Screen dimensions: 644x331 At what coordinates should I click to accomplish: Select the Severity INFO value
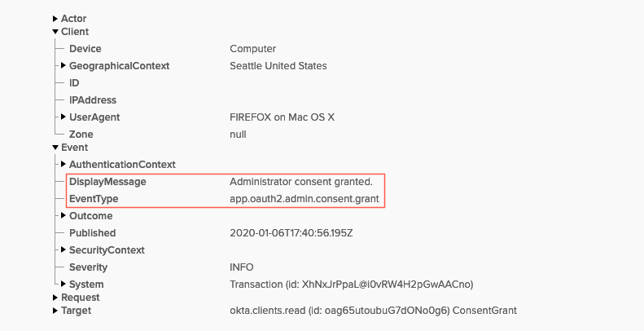click(242, 267)
